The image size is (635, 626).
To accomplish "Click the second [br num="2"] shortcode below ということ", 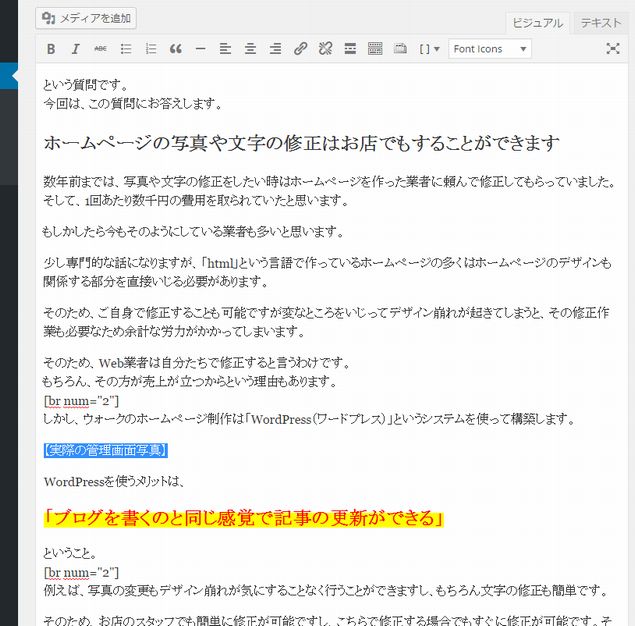I will [x=81, y=573].
